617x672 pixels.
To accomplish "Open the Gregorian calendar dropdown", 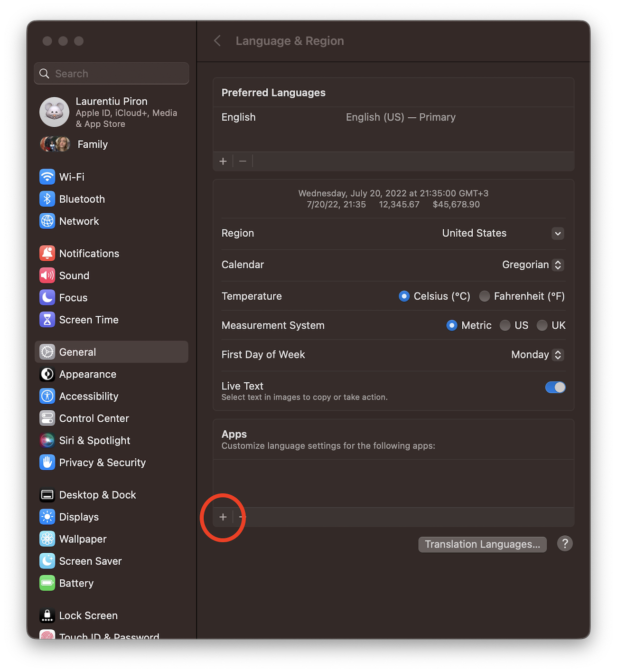I will 558,265.
